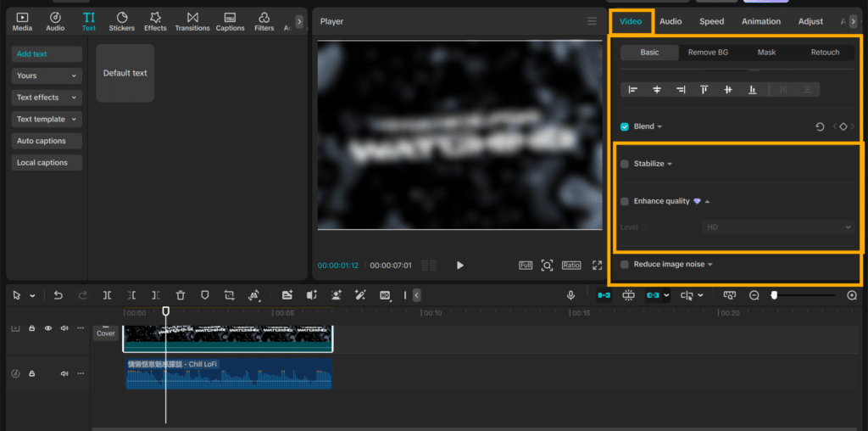Click the Ratio button in player

click(571, 266)
